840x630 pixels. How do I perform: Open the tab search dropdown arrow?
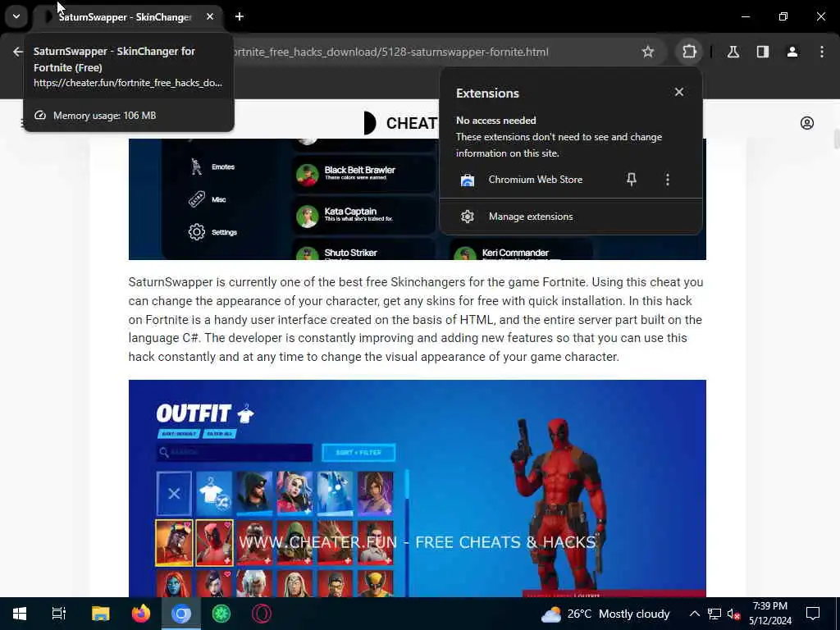point(16,16)
